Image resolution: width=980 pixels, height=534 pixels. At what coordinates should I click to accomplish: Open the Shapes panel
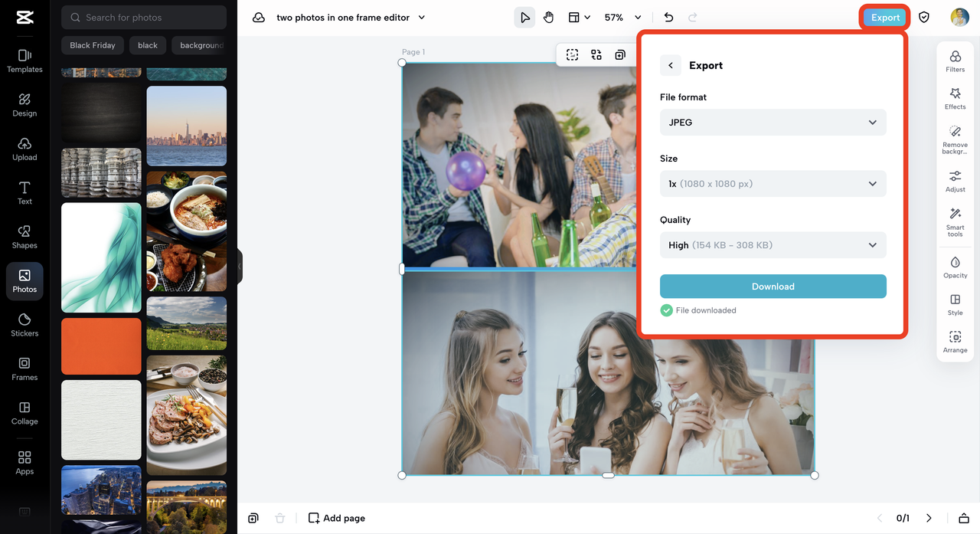[x=24, y=237]
